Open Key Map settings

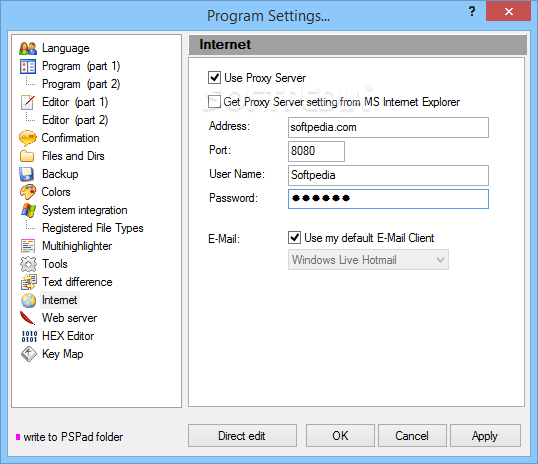click(x=62, y=354)
